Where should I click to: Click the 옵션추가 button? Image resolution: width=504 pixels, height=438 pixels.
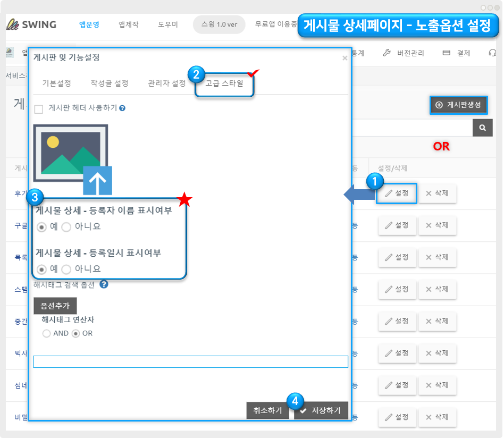pyautogui.click(x=55, y=306)
